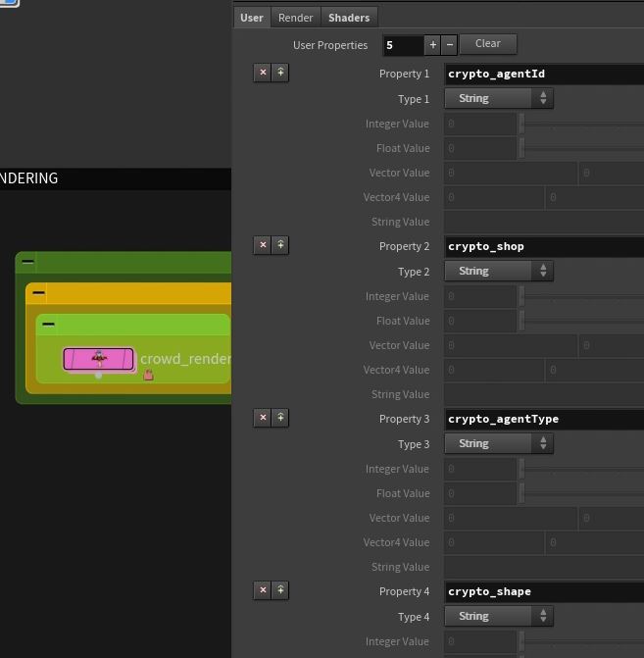Image resolution: width=644 pixels, height=658 pixels.
Task: Select the pink crowd_render node
Action: [x=99, y=359]
